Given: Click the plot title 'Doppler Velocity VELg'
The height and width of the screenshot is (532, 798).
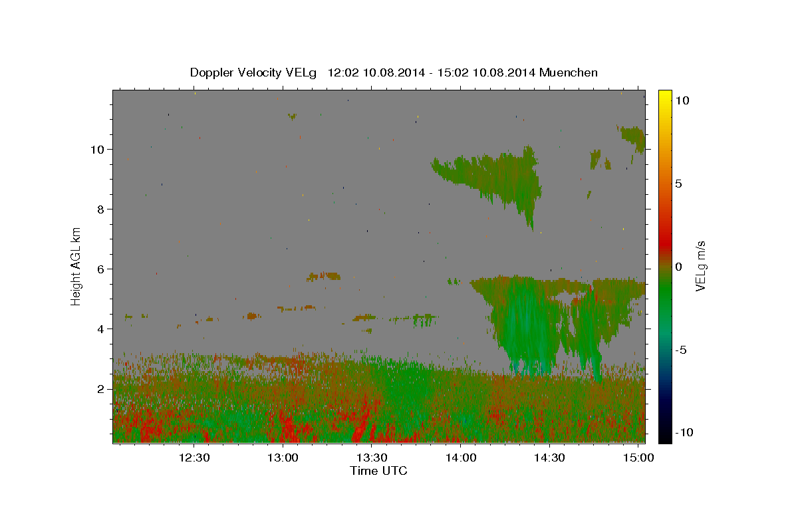Looking at the screenshot, I should click(x=254, y=72).
